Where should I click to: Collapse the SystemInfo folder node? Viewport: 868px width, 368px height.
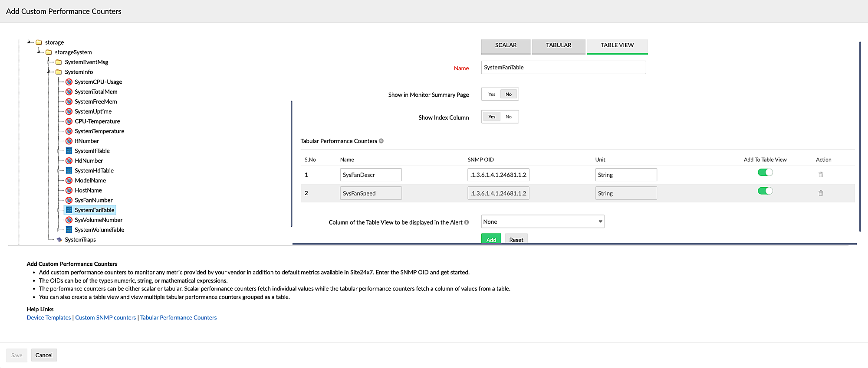pos(49,72)
